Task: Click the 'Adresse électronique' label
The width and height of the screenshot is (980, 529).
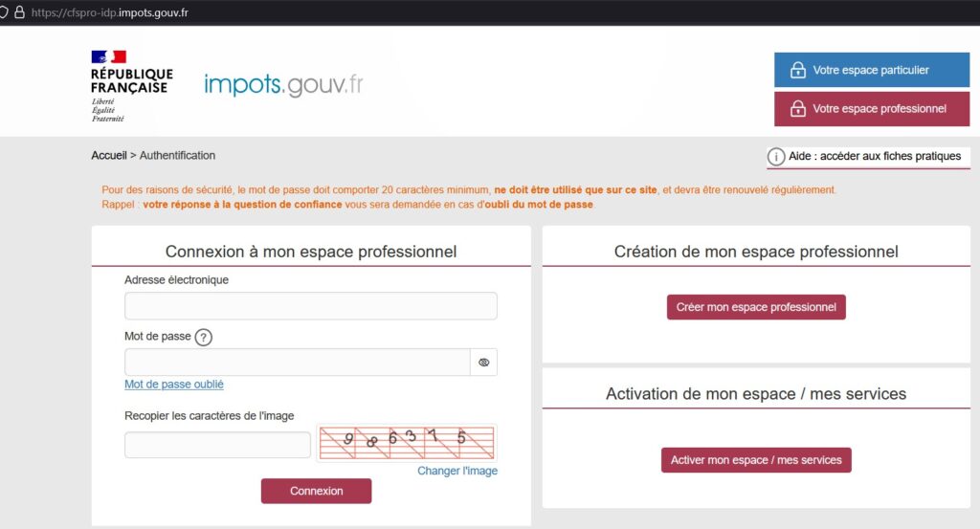Action: tap(176, 280)
